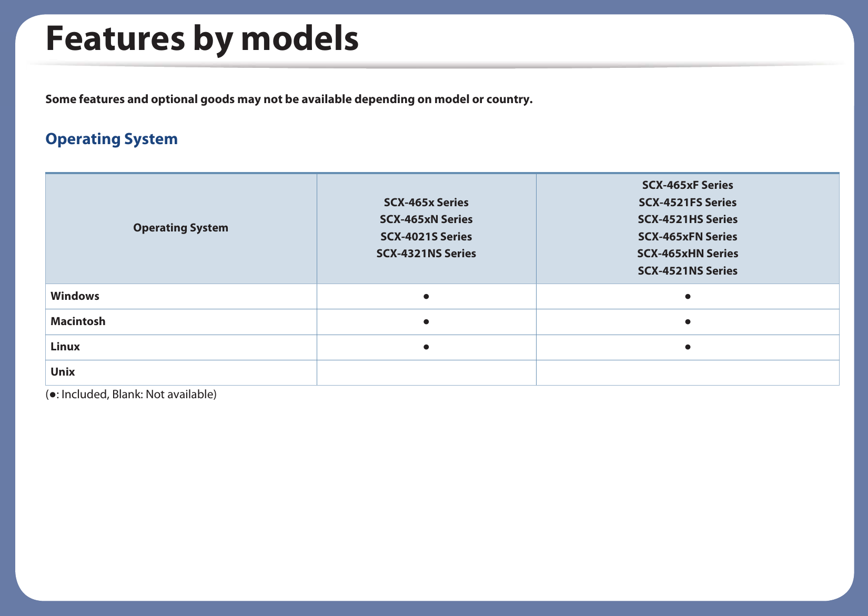Click the "Unix" row label
Image resolution: width=868 pixels, height=616 pixels.
63,372
